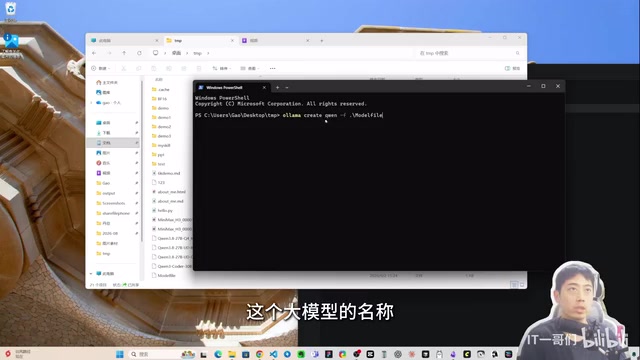Open Visual Studio Code from the taskbar
The image size is (640, 360).
point(273,354)
